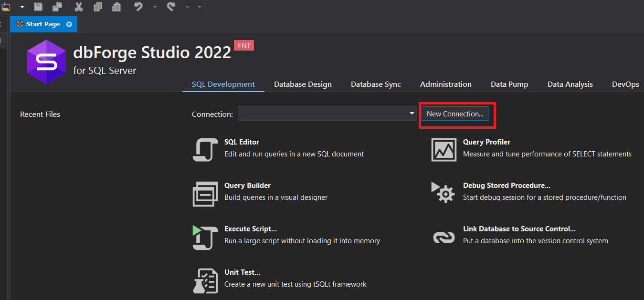Click the Query Profiler chart icon
The height and width of the screenshot is (300, 644).
click(444, 150)
